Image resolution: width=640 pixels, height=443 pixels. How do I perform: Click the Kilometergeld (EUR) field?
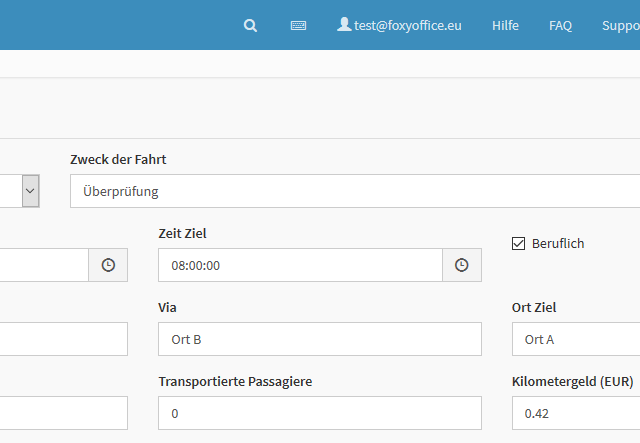click(576, 413)
